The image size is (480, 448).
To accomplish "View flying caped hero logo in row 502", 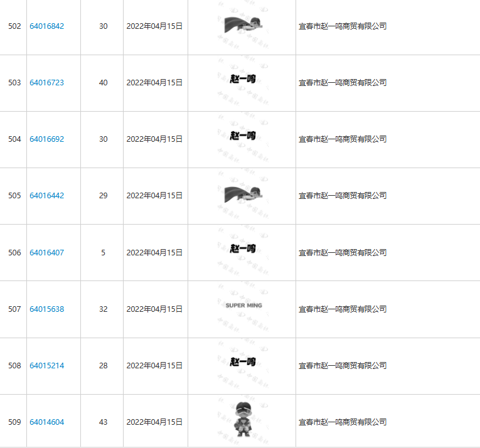I will pyautogui.click(x=242, y=25).
